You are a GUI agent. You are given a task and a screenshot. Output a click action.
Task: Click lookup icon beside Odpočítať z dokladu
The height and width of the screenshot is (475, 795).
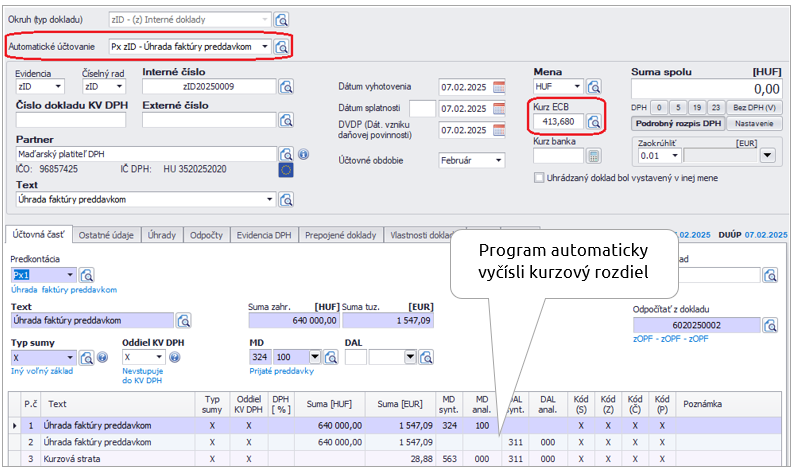coord(769,326)
